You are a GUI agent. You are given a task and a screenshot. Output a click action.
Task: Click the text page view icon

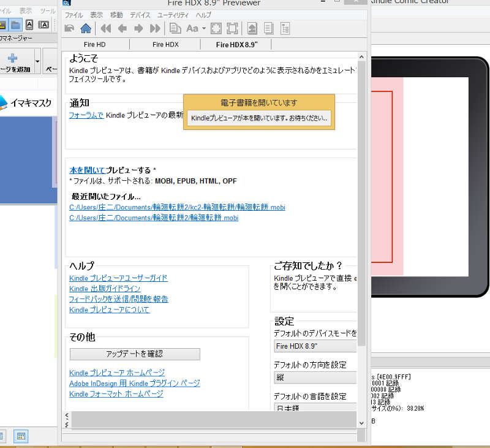coord(268,28)
